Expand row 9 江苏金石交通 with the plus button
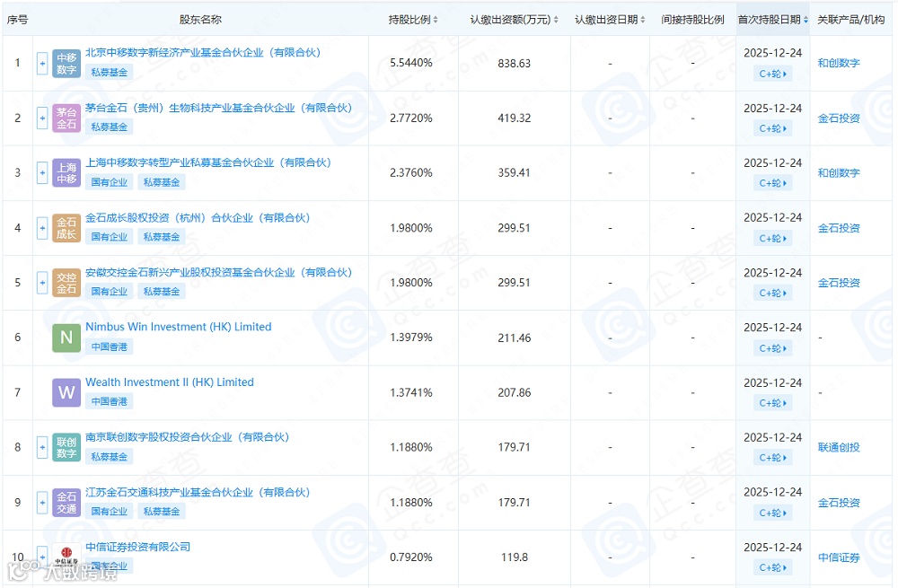Image resolution: width=898 pixels, height=588 pixels. 42,502
